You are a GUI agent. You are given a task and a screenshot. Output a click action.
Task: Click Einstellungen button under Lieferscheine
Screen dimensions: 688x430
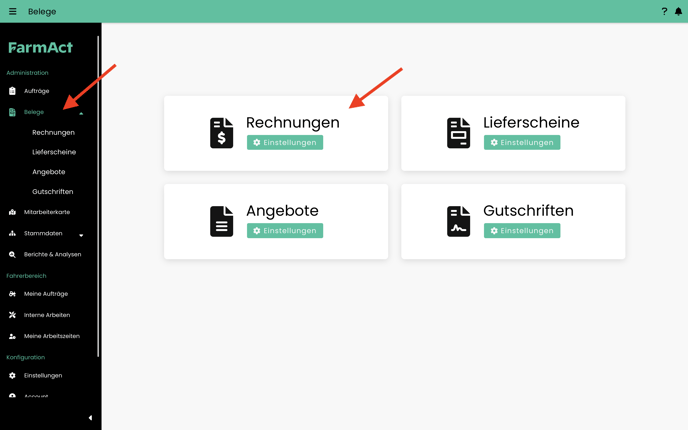pos(522,143)
